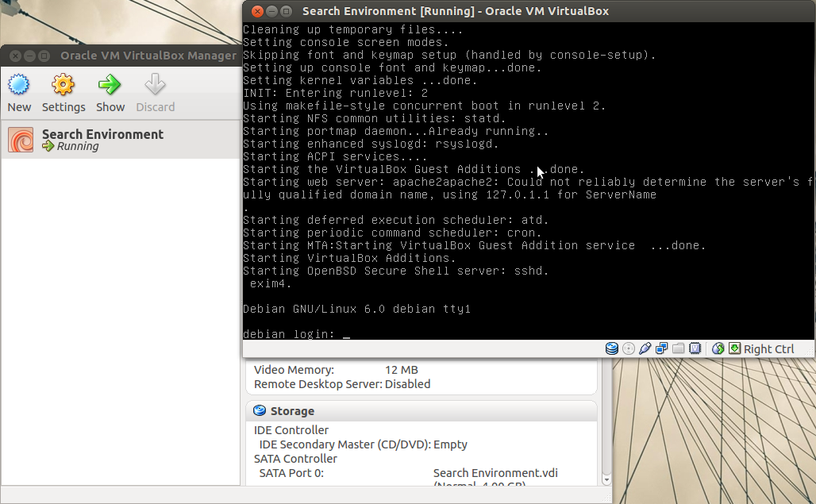The height and width of the screenshot is (504, 816).
Task: Click network adapters status icon
Action: click(661, 348)
